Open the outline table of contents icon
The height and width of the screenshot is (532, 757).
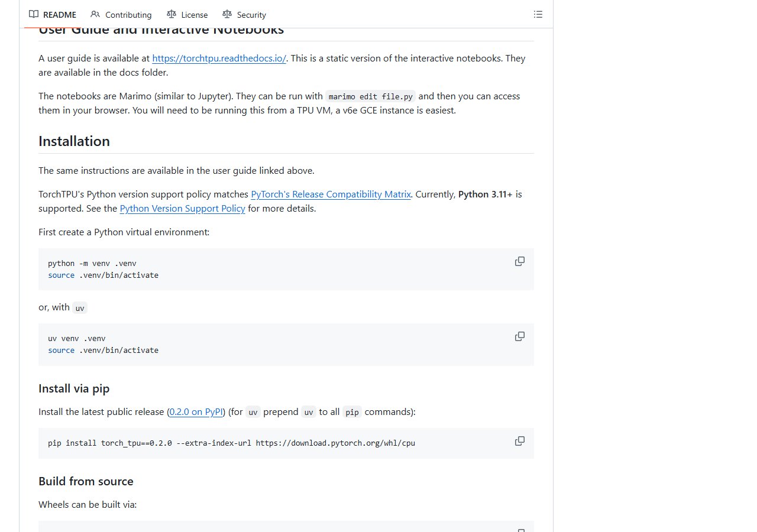(538, 14)
